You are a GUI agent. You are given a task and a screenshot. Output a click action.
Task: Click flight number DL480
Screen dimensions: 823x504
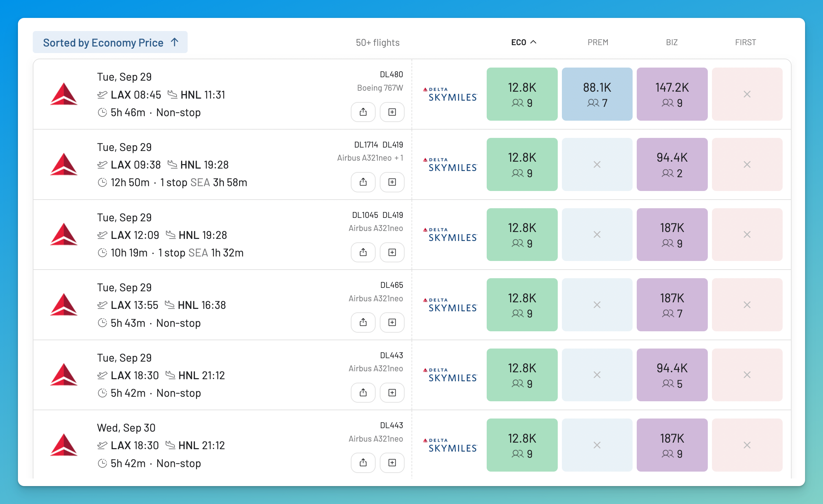tap(391, 74)
